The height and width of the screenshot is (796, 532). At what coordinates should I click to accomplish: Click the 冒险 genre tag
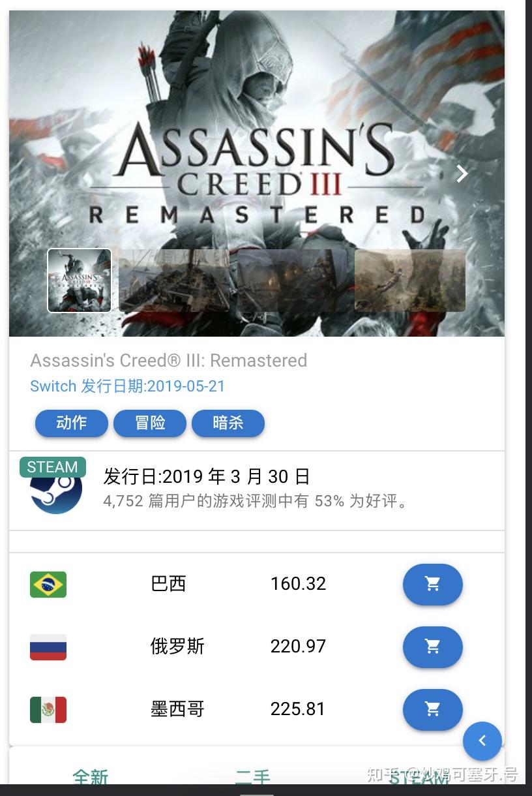point(150,423)
